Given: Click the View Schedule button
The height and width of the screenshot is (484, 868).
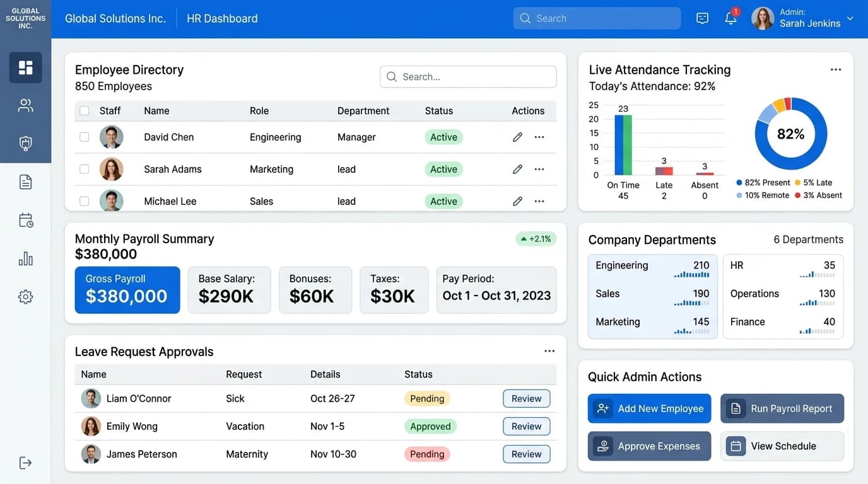Looking at the screenshot, I should coord(782,446).
